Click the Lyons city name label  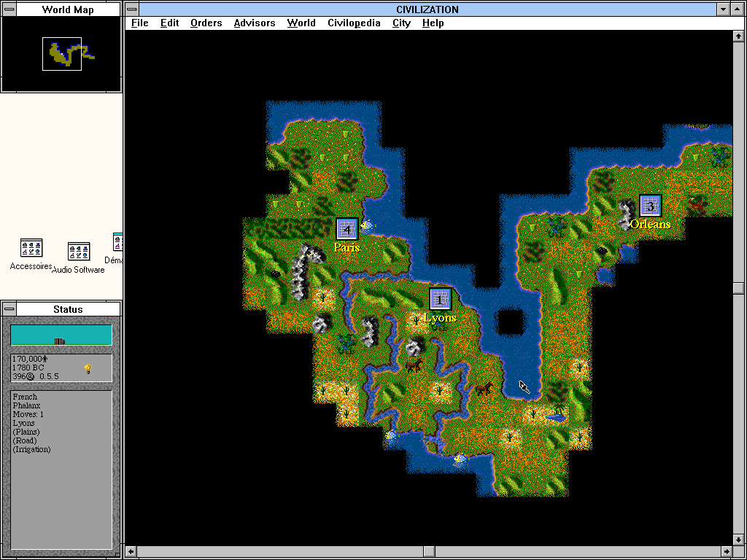coord(440,318)
